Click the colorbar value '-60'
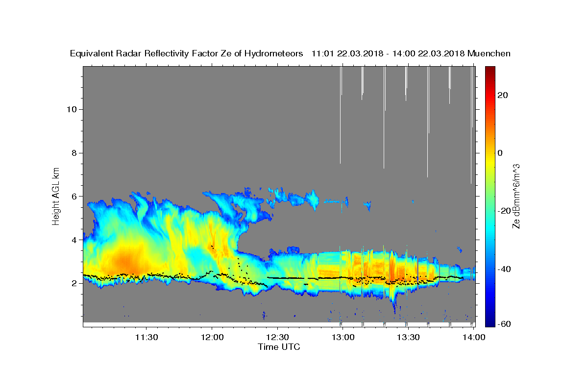This screenshot has height=392, width=588. [x=504, y=324]
